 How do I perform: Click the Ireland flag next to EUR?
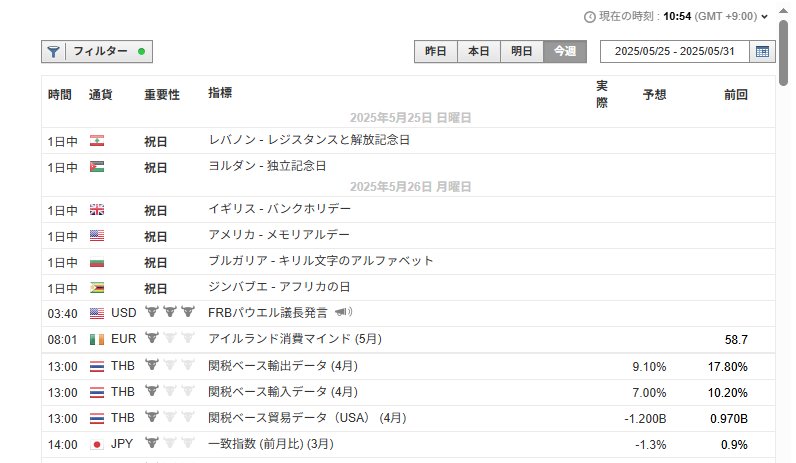coord(97,339)
